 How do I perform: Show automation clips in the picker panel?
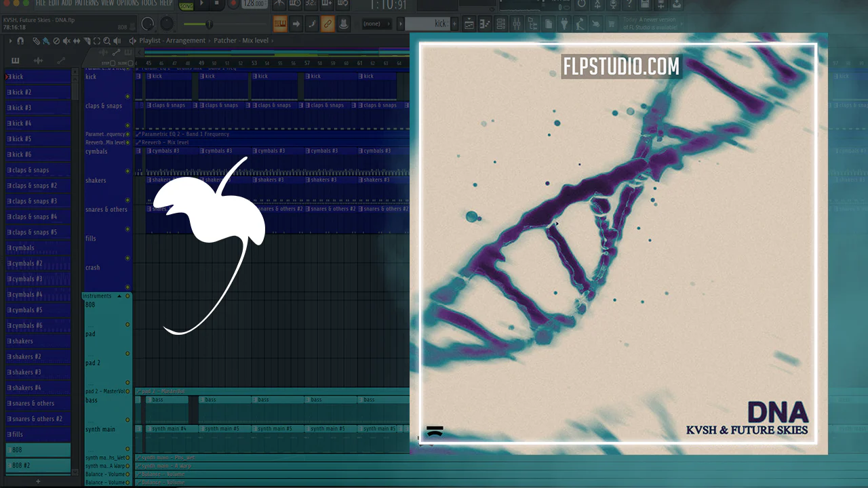(x=61, y=61)
